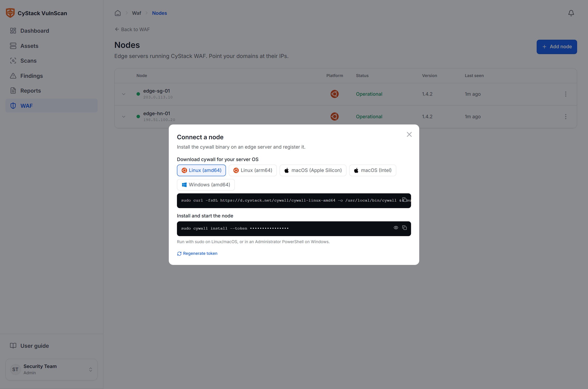The width and height of the screenshot is (588, 389).
Task: Click the Connect a node heading
Action: (x=200, y=137)
